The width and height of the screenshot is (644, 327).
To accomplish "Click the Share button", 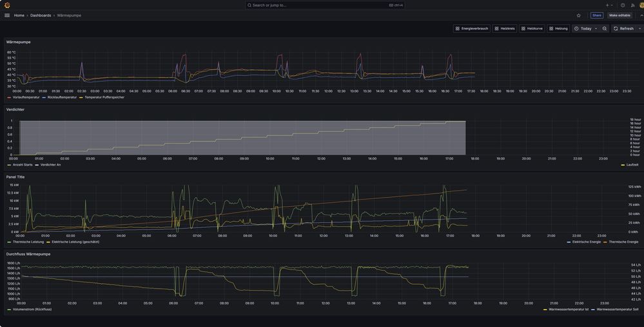I will 597,15.
